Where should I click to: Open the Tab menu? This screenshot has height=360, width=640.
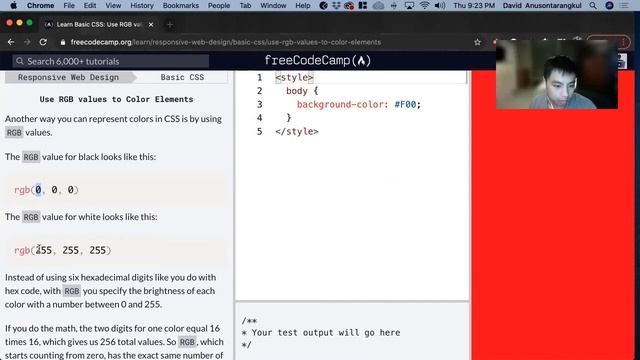click(x=245, y=5)
